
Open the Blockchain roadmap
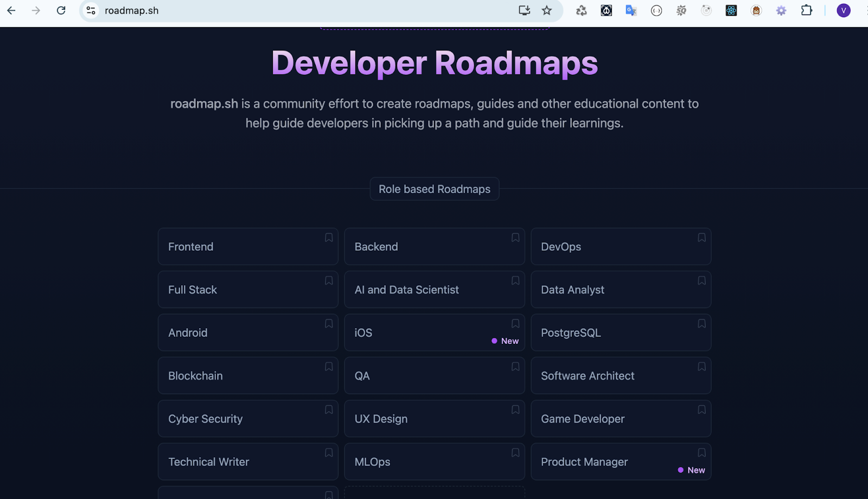tap(248, 375)
